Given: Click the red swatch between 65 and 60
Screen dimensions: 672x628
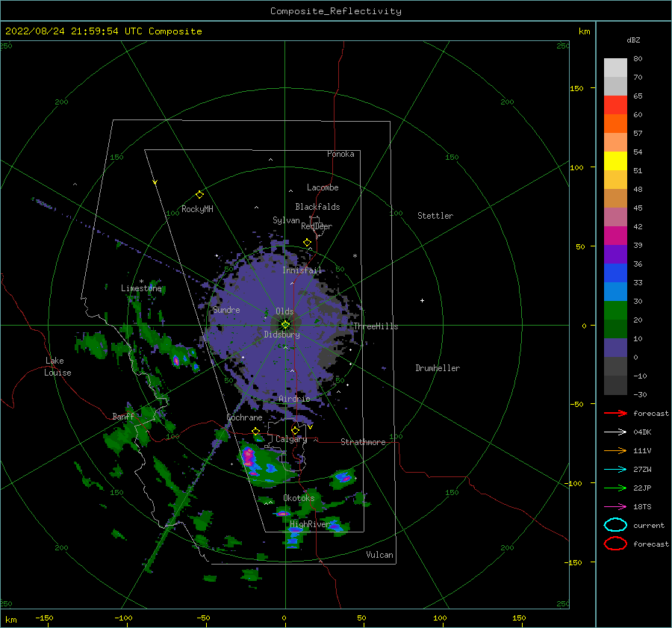Looking at the screenshot, I should click(x=615, y=105).
